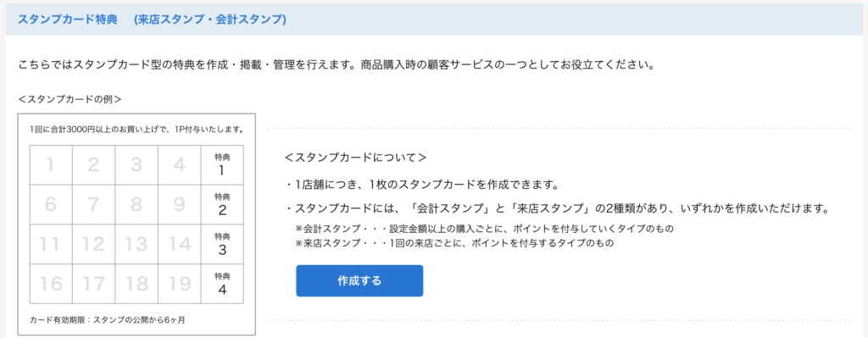Image resolution: width=868 pixels, height=338 pixels.
Task: Click stamp cell number 2
Action: [x=93, y=165]
